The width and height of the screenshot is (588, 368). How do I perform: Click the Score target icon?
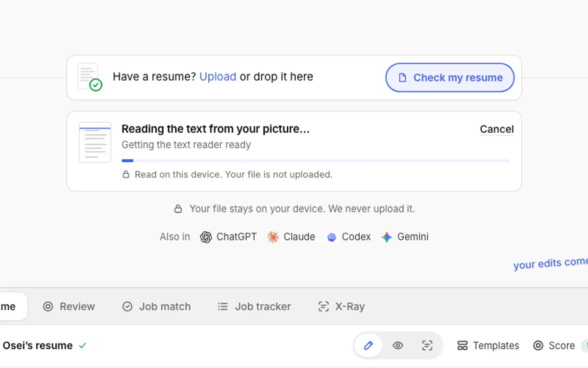[x=538, y=345]
